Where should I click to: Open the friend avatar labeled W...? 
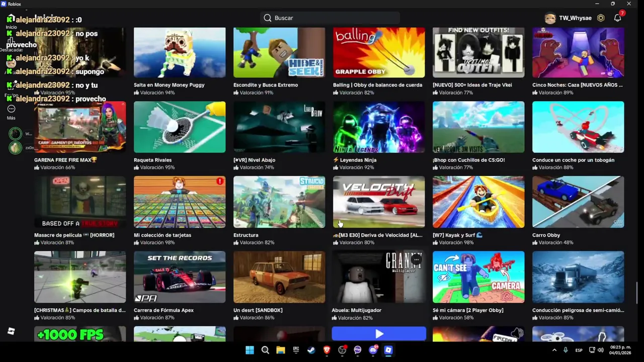[15, 134]
